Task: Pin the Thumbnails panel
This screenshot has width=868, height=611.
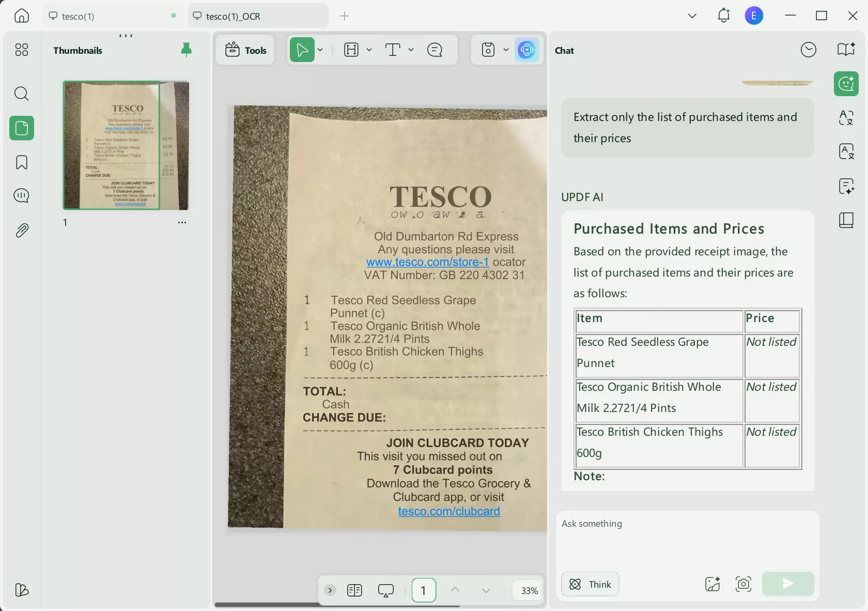Action: click(186, 50)
